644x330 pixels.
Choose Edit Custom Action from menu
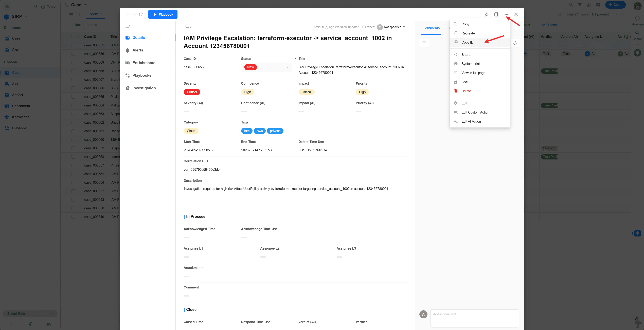[480, 112]
